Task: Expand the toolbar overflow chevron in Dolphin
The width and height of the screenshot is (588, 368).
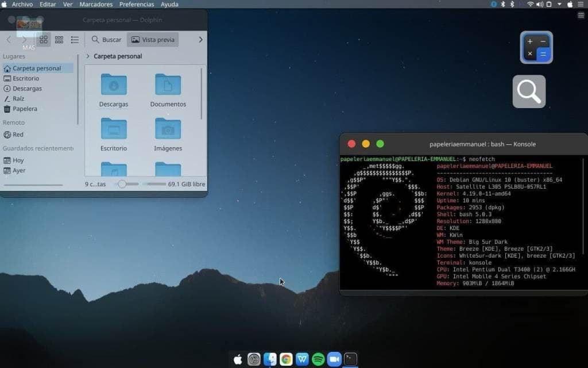Action: click(200, 40)
